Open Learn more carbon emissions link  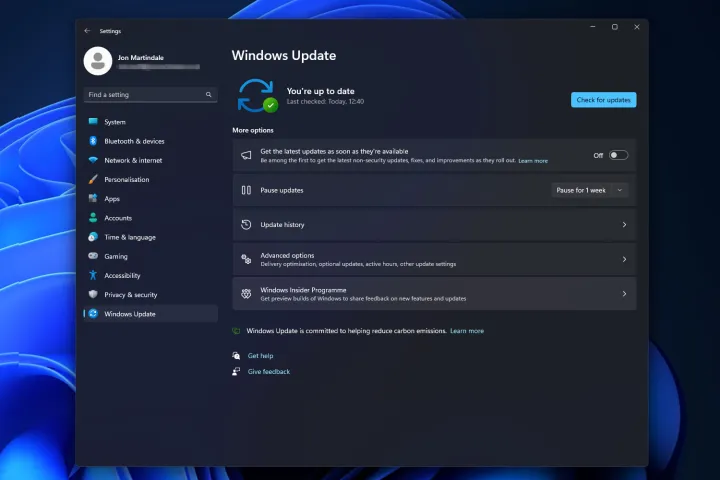467,331
